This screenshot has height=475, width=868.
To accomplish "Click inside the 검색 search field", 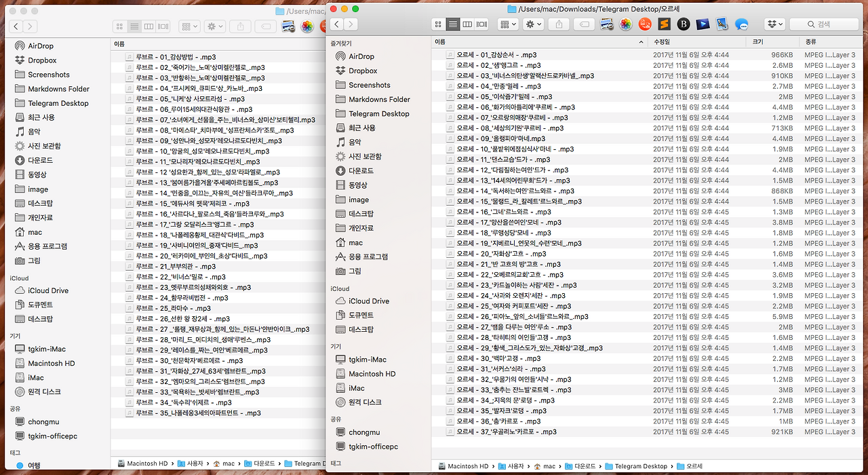I will [x=824, y=24].
